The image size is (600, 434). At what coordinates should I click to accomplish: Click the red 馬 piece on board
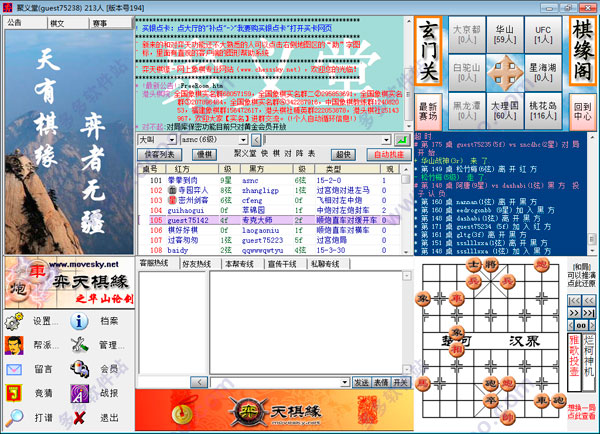click(423, 384)
